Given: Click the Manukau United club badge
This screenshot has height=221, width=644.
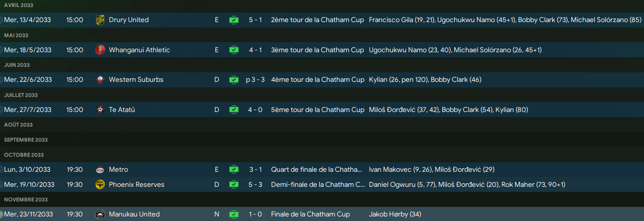Looking at the screenshot, I should 100,214.
